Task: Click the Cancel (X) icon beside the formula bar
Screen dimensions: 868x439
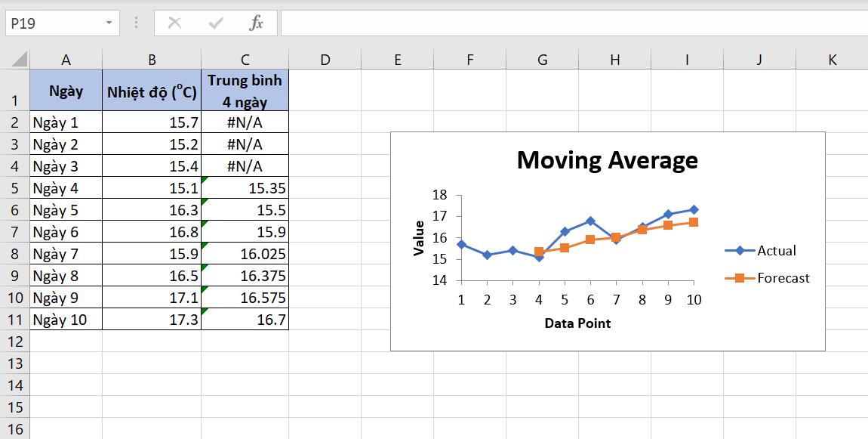Action: point(174,22)
